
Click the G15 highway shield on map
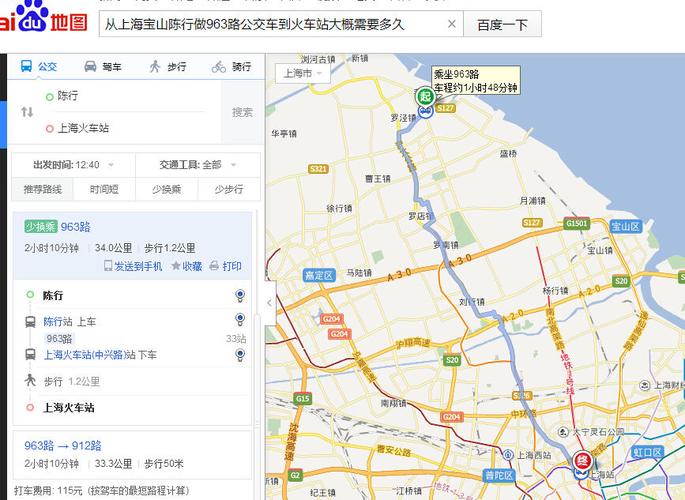click(x=303, y=398)
